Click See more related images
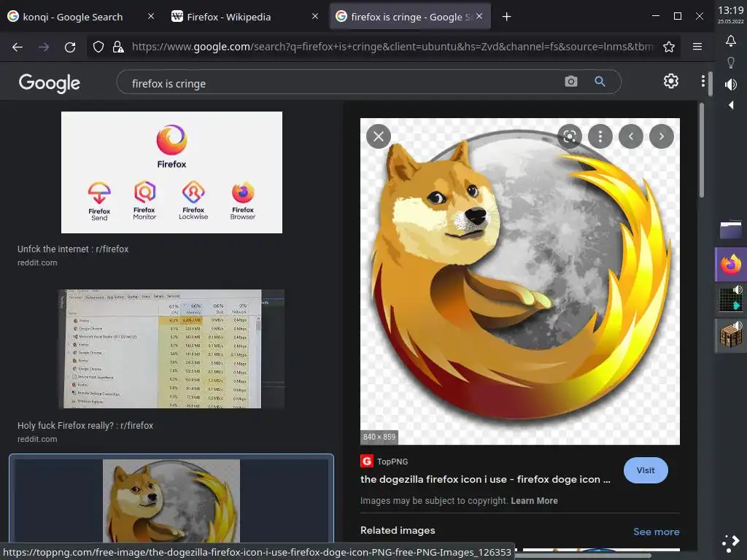Viewport: 747px width, 560px height. [x=656, y=532]
